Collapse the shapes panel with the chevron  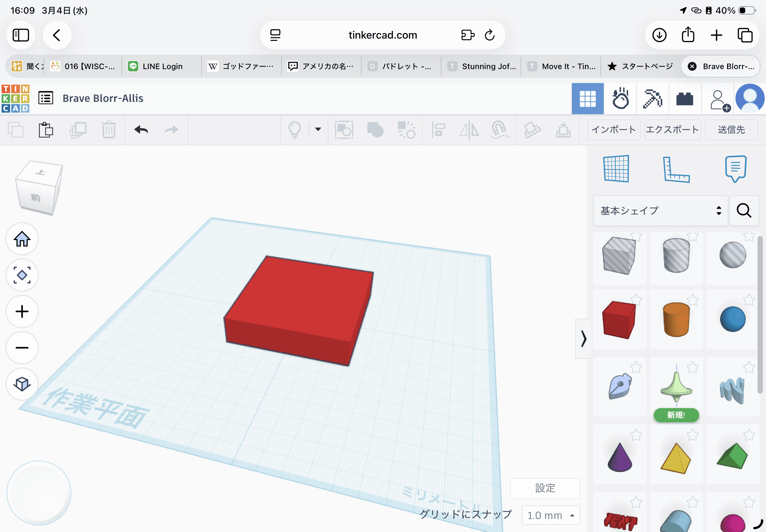coord(584,339)
